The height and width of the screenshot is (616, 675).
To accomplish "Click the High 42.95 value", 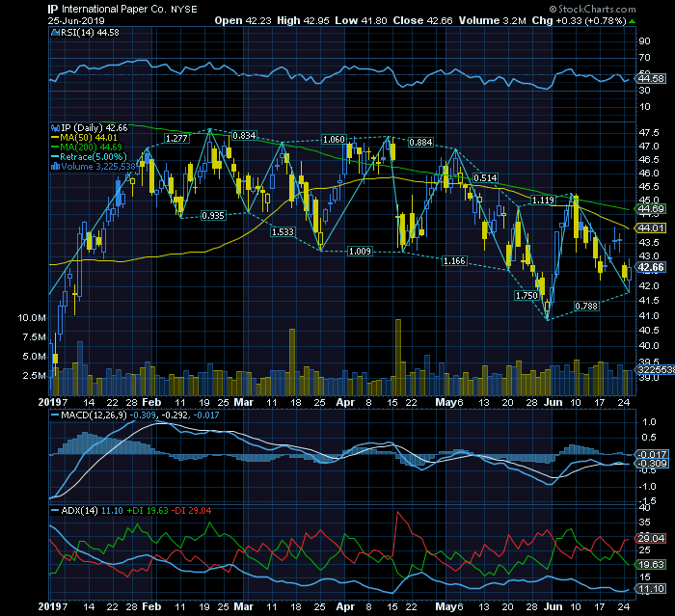I will point(303,20).
